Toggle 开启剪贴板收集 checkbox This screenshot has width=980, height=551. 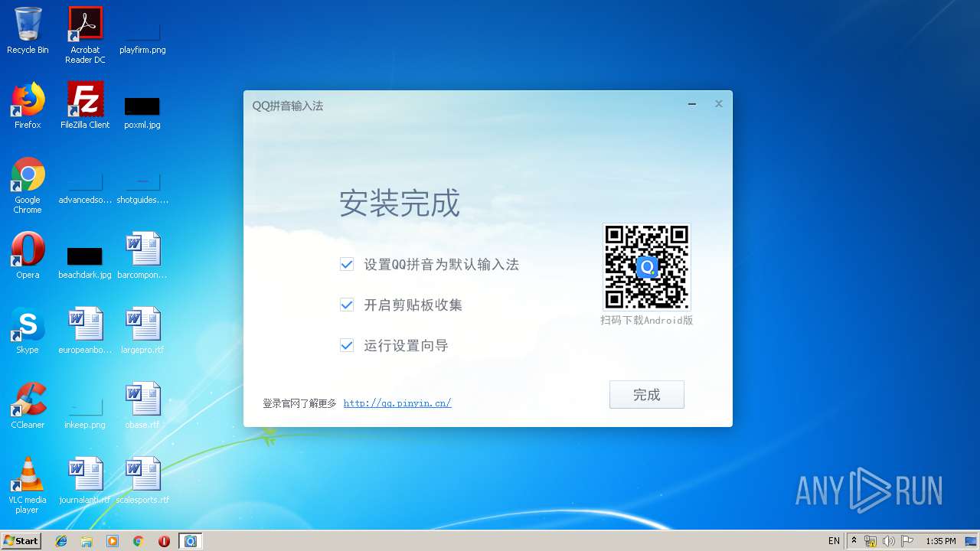pyautogui.click(x=347, y=305)
